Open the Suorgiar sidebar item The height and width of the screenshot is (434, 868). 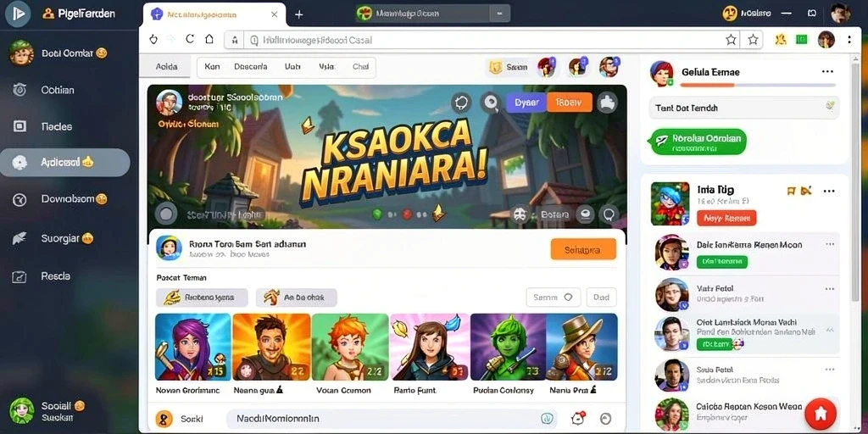[53, 238]
